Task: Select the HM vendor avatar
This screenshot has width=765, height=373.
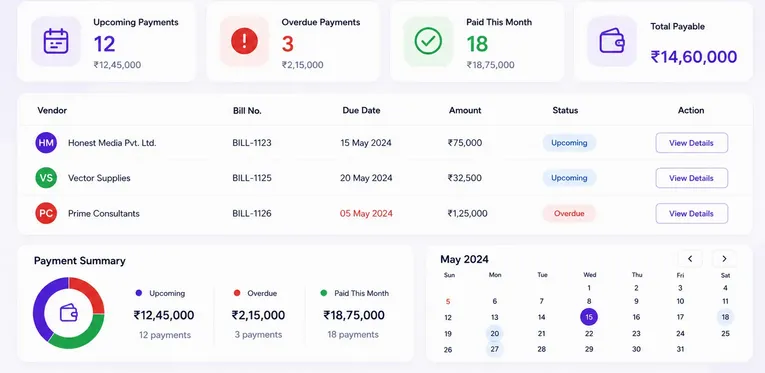Action: pos(46,143)
